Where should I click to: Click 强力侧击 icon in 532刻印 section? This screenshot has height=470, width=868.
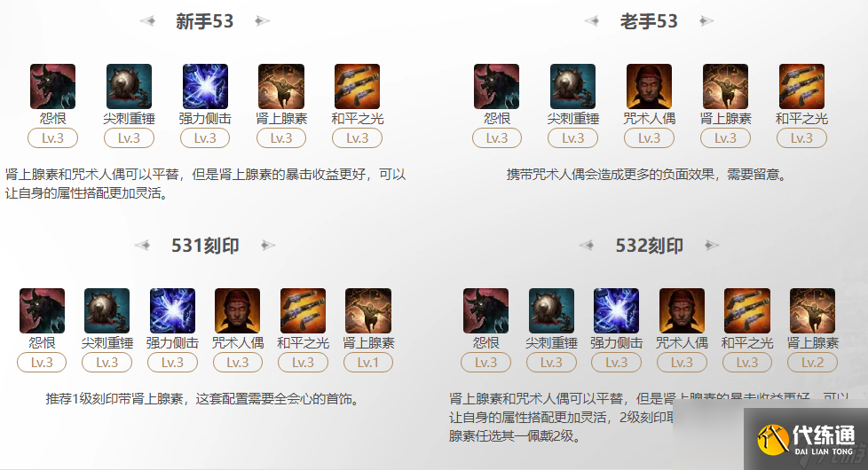click(x=616, y=310)
